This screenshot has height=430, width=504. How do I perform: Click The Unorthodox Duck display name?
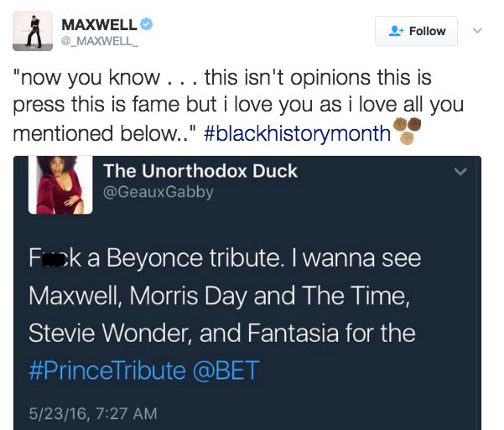pos(200,171)
